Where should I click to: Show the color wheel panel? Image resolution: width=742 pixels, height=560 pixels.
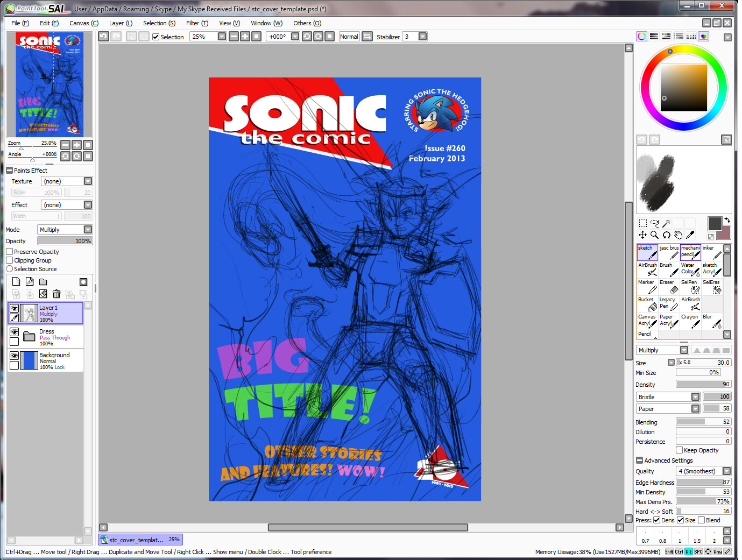pyautogui.click(x=641, y=37)
